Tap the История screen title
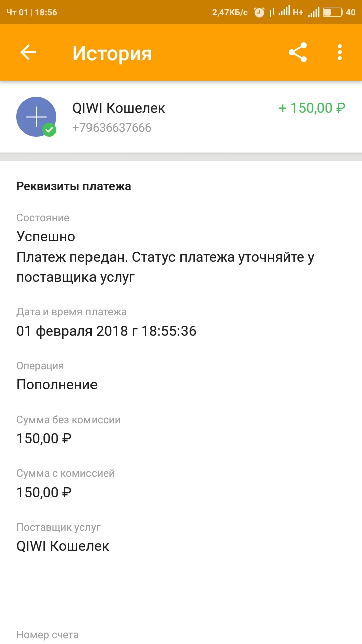Viewport: 362px width, 644px height. click(x=112, y=53)
